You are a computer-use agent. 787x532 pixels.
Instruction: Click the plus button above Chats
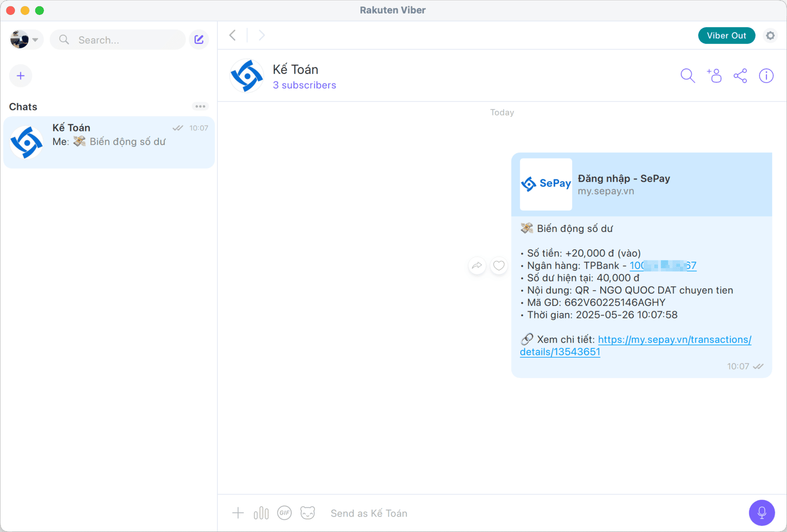pyautogui.click(x=21, y=76)
